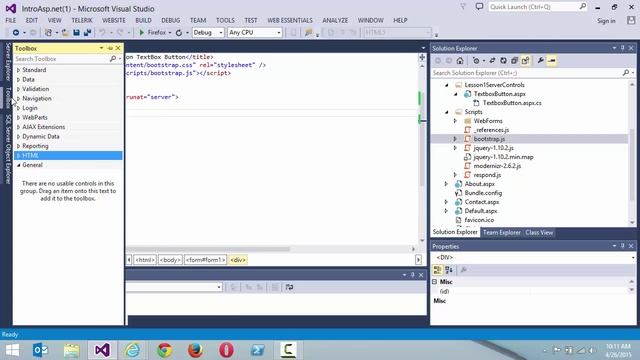Click the Categorized view icon in Properties panel
The height and width of the screenshot is (360, 640).
pyautogui.click(x=438, y=270)
